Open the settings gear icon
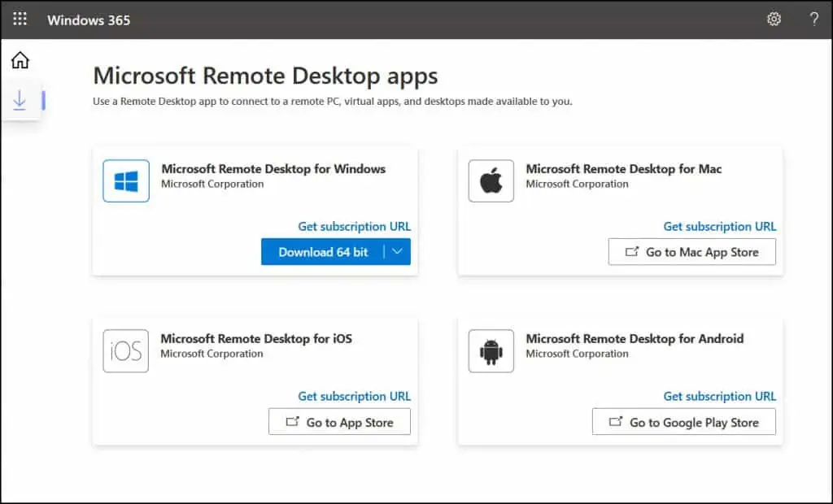833x504 pixels. [x=774, y=20]
